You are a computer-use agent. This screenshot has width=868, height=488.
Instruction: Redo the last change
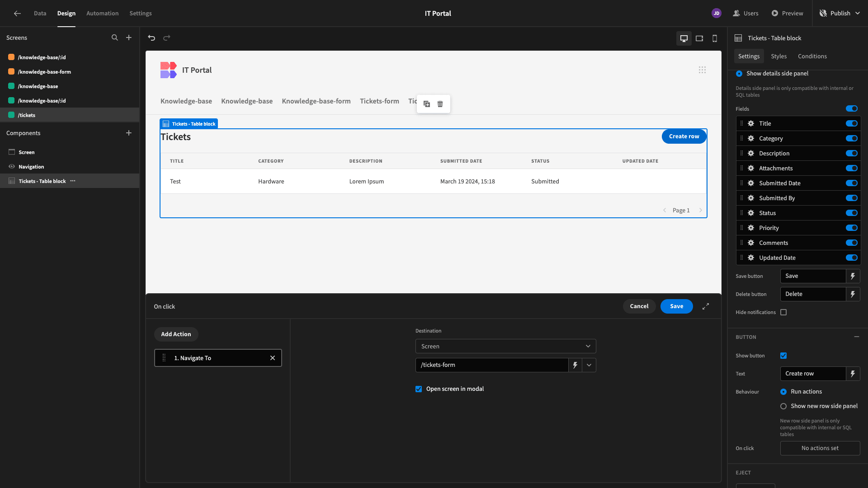click(x=167, y=38)
